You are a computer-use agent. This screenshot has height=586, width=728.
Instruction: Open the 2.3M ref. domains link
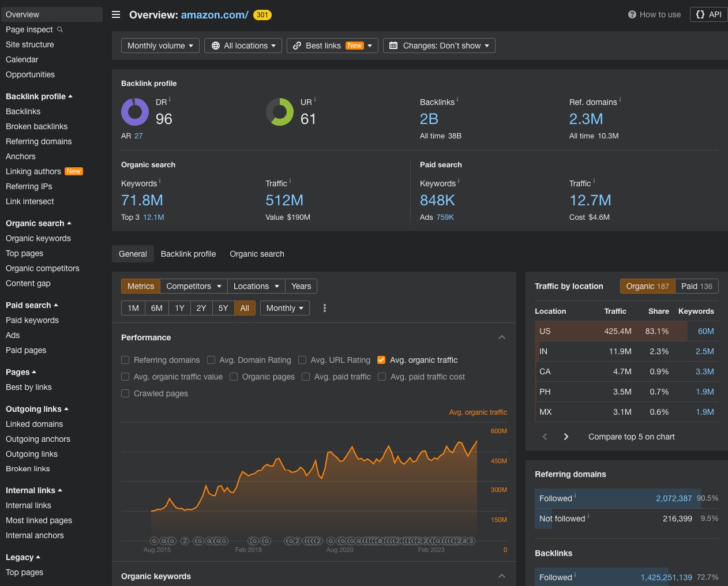click(586, 119)
